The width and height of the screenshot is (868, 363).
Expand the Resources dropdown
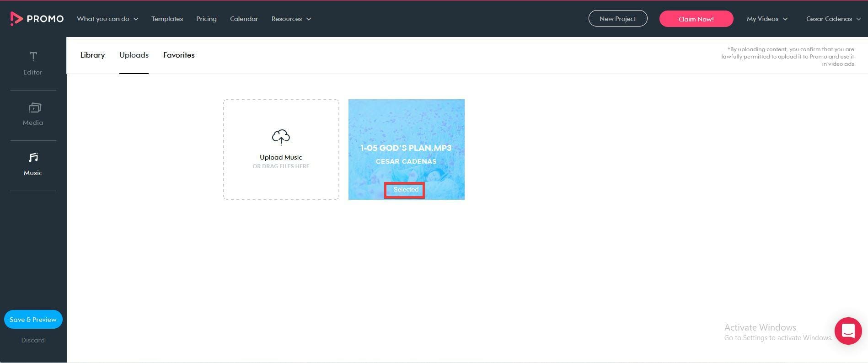click(291, 19)
